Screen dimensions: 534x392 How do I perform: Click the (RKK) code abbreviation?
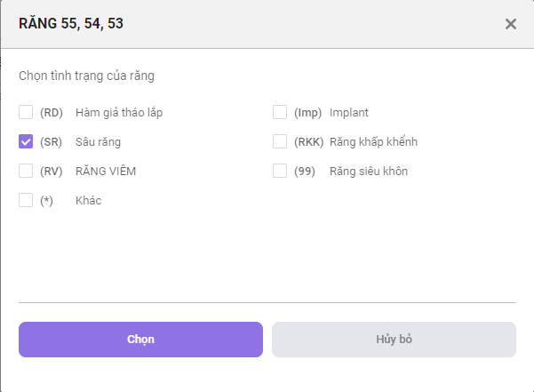tap(309, 142)
